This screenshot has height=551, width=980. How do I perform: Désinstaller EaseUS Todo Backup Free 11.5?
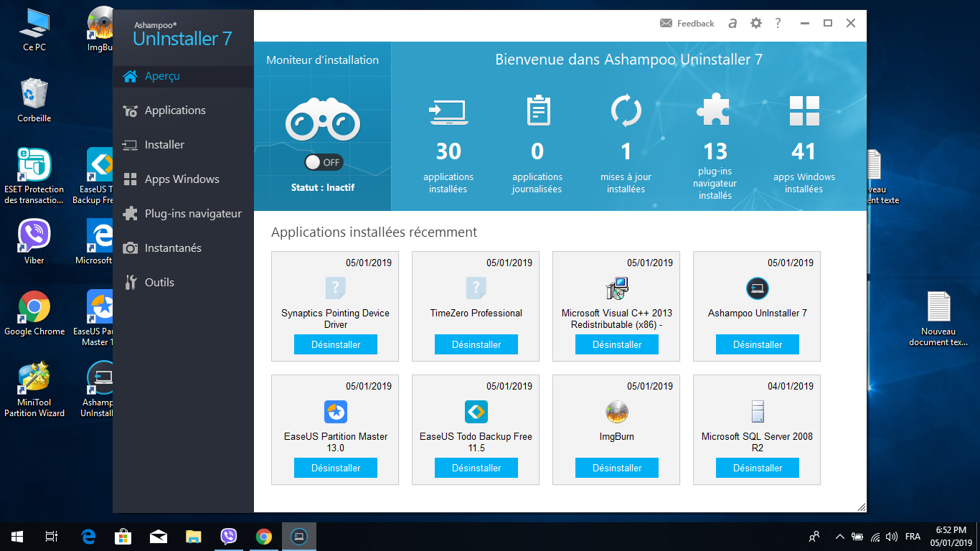pos(476,467)
